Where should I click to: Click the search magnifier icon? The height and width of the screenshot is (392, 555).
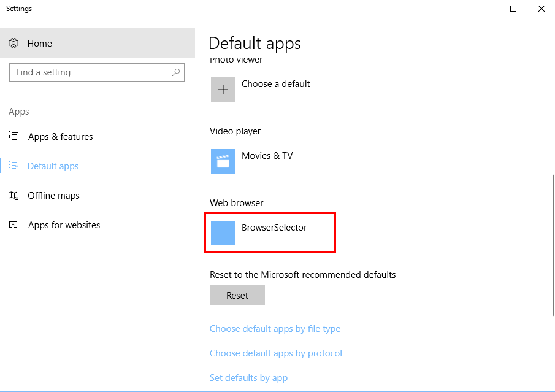(x=176, y=72)
